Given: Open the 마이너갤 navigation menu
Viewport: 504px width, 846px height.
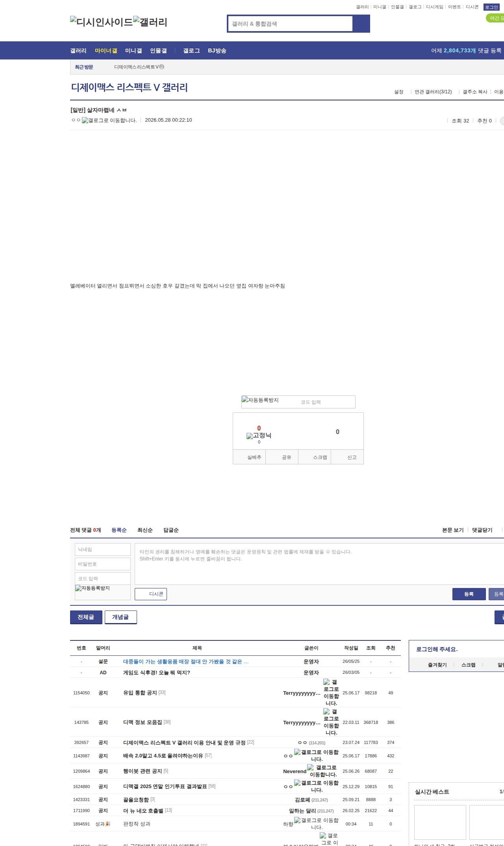Looking at the screenshot, I should click(106, 51).
